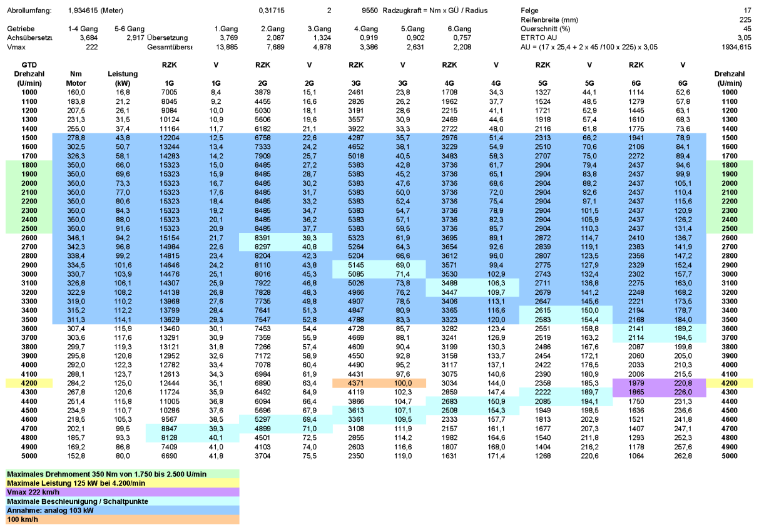The image size is (759, 532).
Task: Select the power value 125,0
Action: click(x=123, y=382)
